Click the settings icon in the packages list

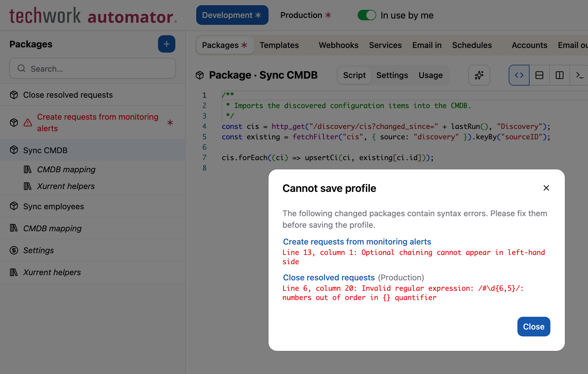[x=14, y=250]
